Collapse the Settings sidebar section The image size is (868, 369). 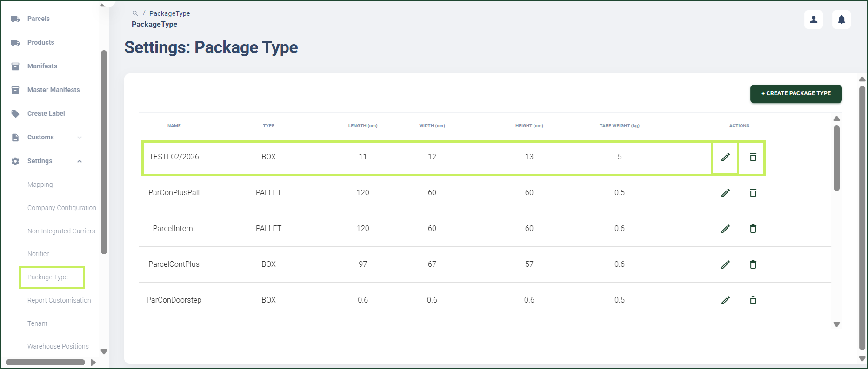pyautogui.click(x=80, y=161)
